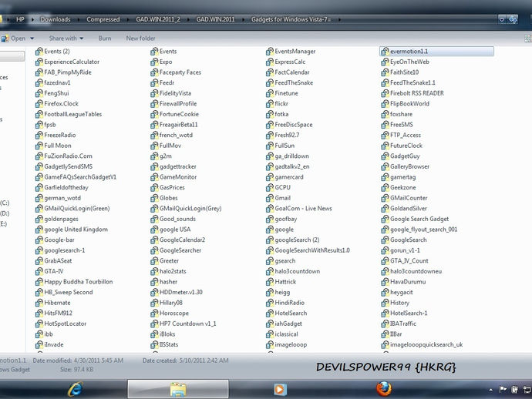Viewport: 532px width, 399px height.
Task: Select the FortuneCookie gadget icon
Action: click(x=154, y=114)
